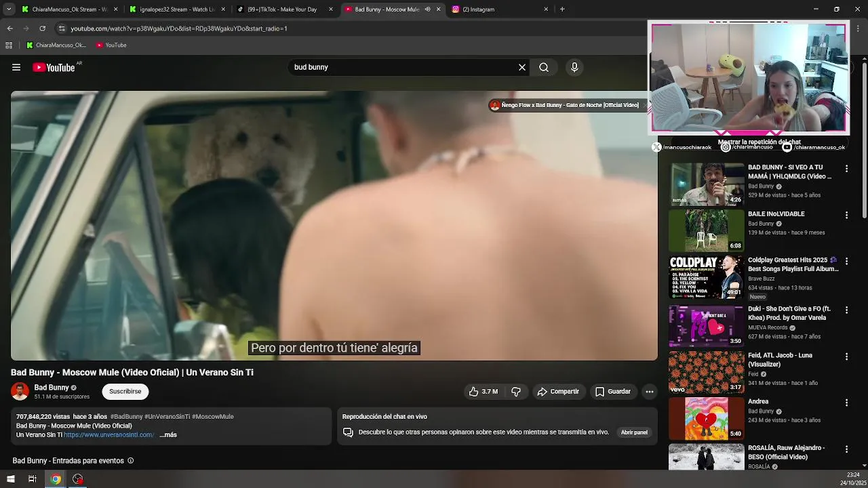Switch to ignalopez32 Stream tab

pyautogui.click(x=178, y=9)
